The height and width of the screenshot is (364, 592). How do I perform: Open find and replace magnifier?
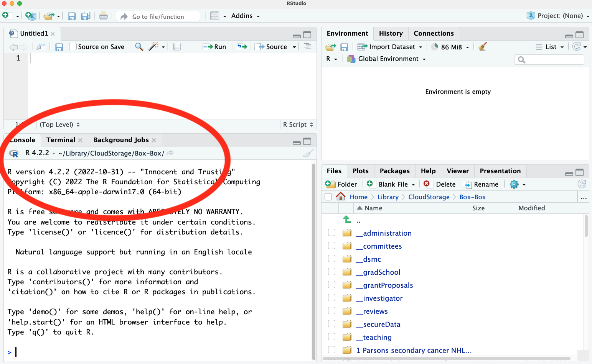tap(139, 47)
